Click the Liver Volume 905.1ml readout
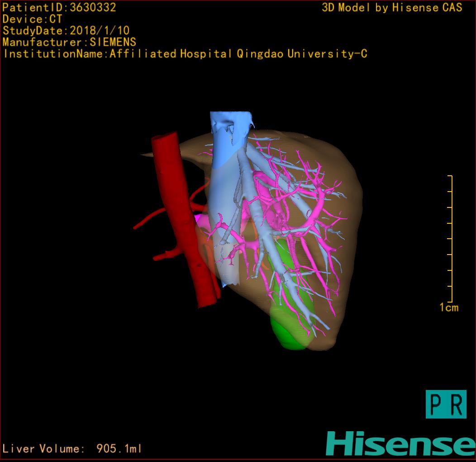Screen dimensions: 476x462 click(72, 449)
